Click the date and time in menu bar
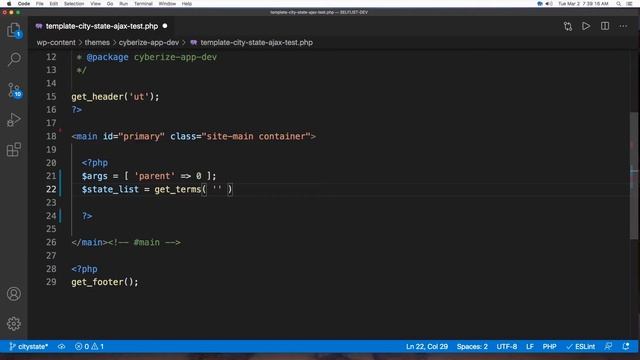The height and width of the screenshot is (360, 640). (583, 4)
